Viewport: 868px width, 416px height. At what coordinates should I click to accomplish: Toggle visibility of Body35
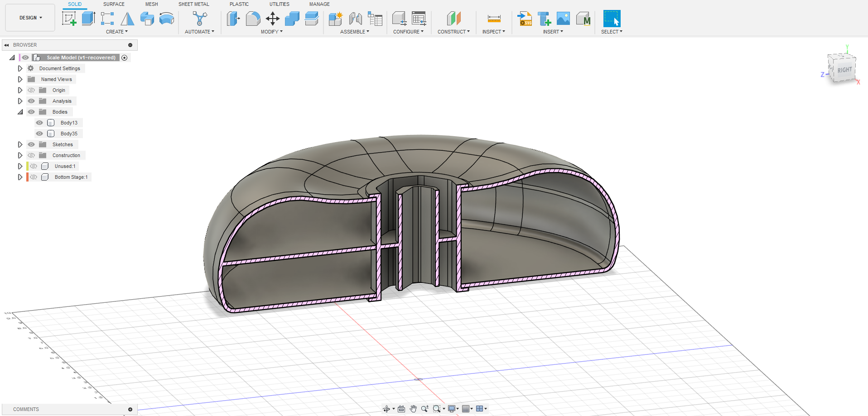pyautogui.click(x=39, y=134)
